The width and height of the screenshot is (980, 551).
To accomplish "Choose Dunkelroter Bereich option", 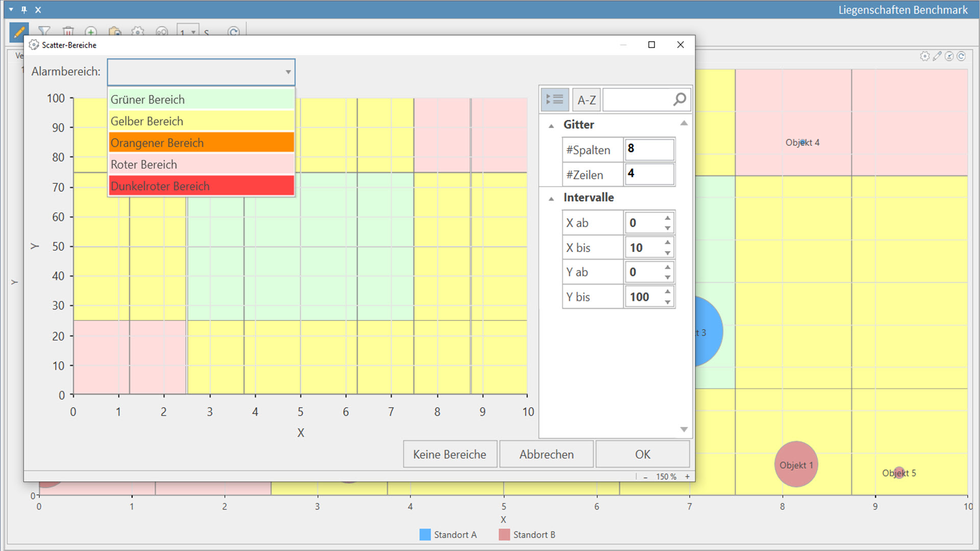I will click(x=201, y=186).
